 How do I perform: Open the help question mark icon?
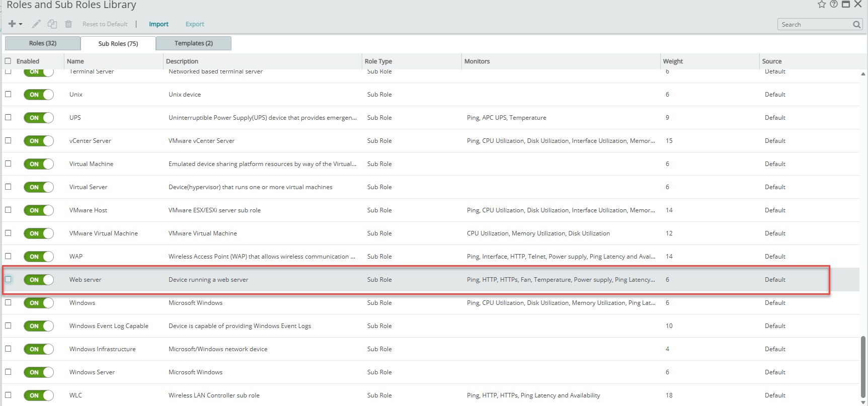[834, 4]
